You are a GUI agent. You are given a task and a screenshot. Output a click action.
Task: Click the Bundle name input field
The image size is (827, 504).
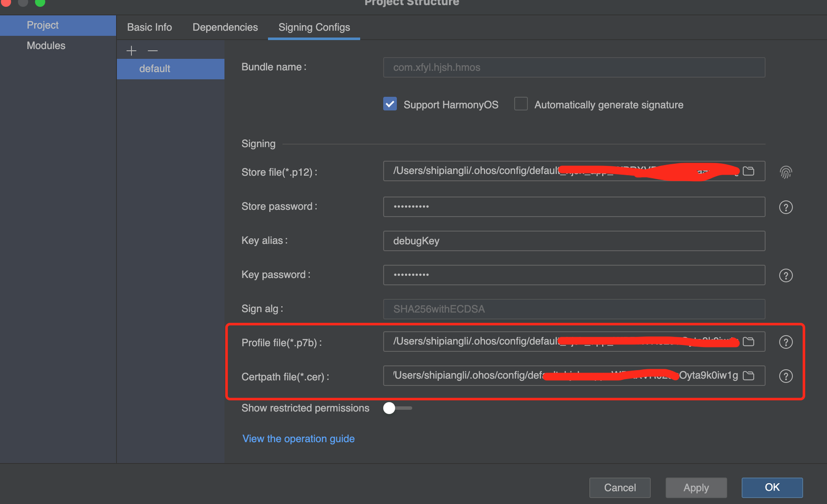tap(574, 68)
